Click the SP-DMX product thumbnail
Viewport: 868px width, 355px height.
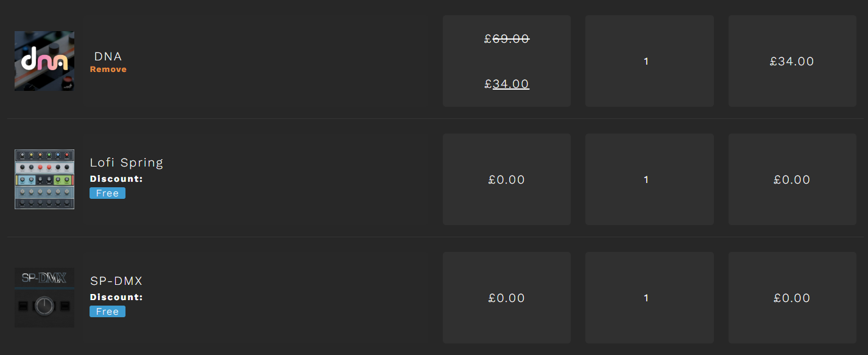click(44, 298)
